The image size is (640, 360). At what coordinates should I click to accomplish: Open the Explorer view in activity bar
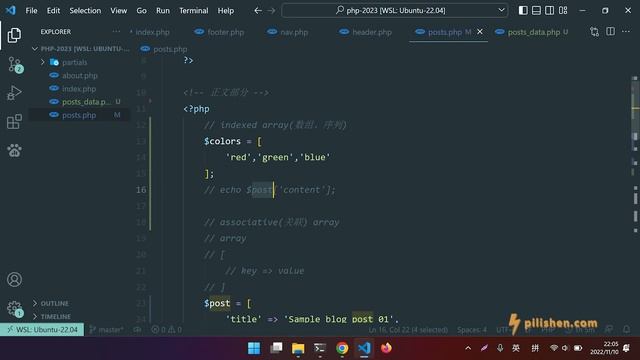coord(14,35)
